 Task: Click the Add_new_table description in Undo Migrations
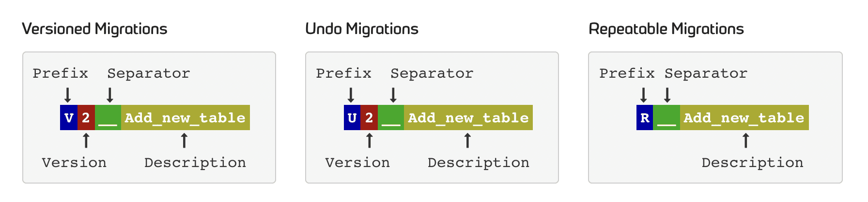pos(468,118)
